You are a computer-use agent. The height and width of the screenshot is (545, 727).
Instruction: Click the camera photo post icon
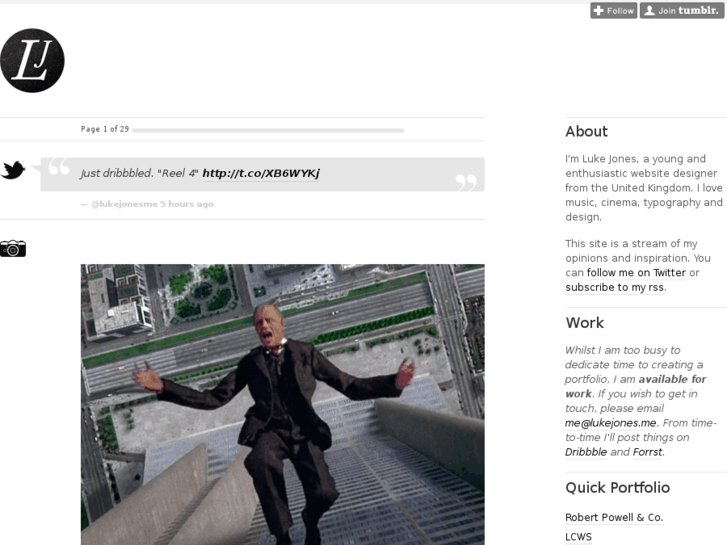[13, 249]
